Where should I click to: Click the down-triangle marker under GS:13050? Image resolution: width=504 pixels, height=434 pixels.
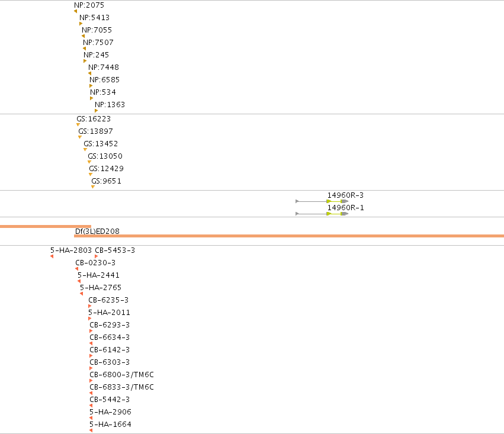pos(89,162)
